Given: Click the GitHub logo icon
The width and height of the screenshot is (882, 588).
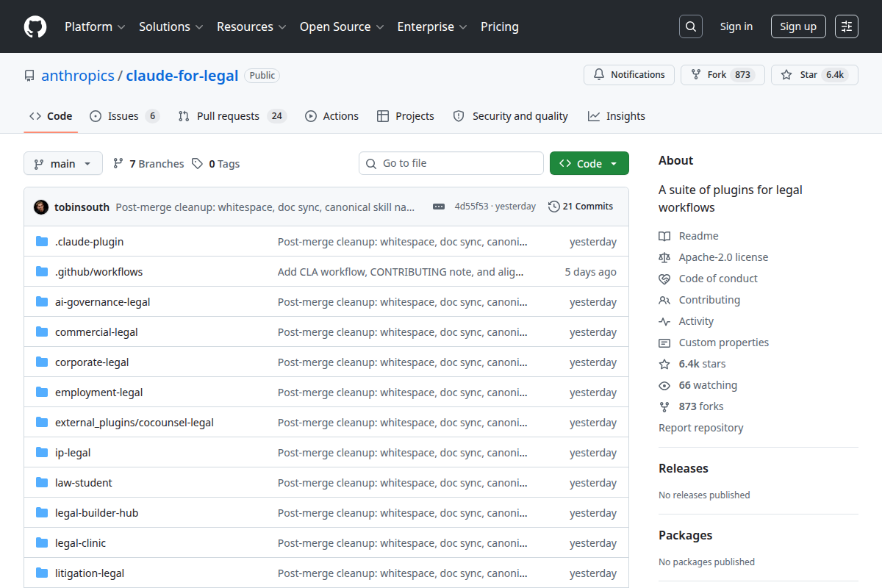Looking at the screenshot, I should point(35,26).
